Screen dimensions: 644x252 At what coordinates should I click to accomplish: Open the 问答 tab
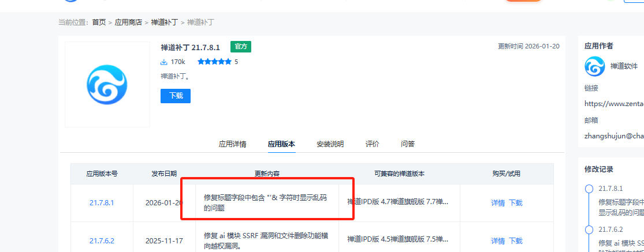408,144
